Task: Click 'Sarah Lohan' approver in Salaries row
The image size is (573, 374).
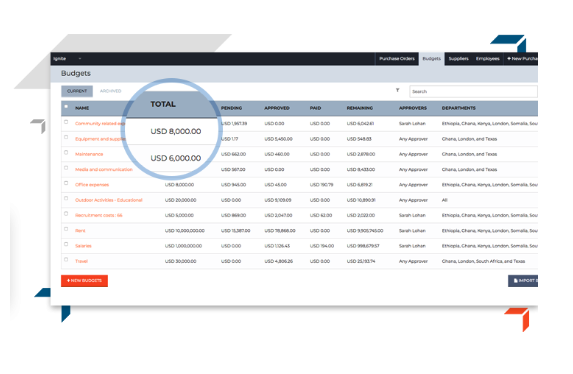Action: 412,246
